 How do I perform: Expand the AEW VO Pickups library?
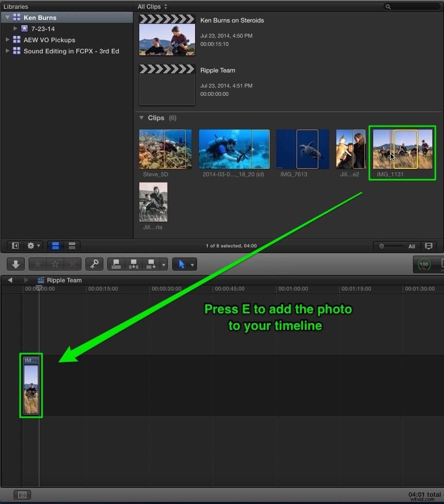click(x=7, y=40)
